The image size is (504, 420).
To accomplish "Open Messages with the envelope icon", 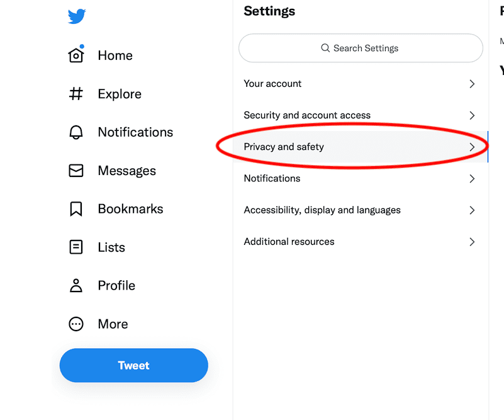I will tap(76, 170).
